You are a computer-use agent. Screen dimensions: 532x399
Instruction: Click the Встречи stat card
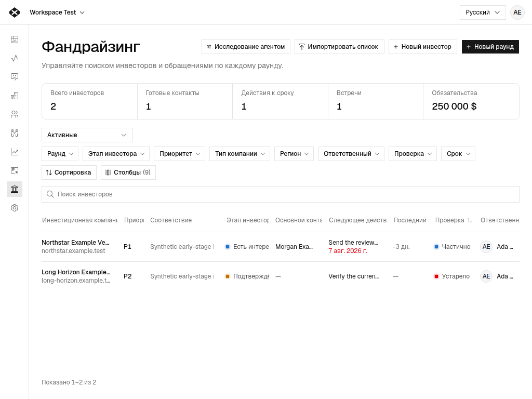coord(376,101)
